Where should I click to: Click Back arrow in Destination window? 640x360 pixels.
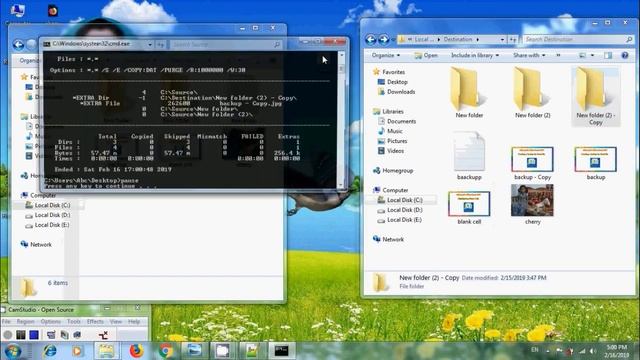coord(371,39)
